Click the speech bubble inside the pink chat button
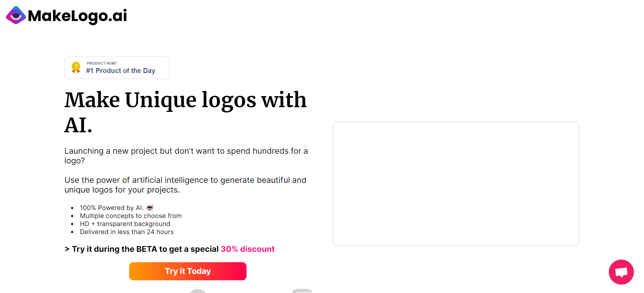This screenshot has width=644, height=293. click(621, 272)
